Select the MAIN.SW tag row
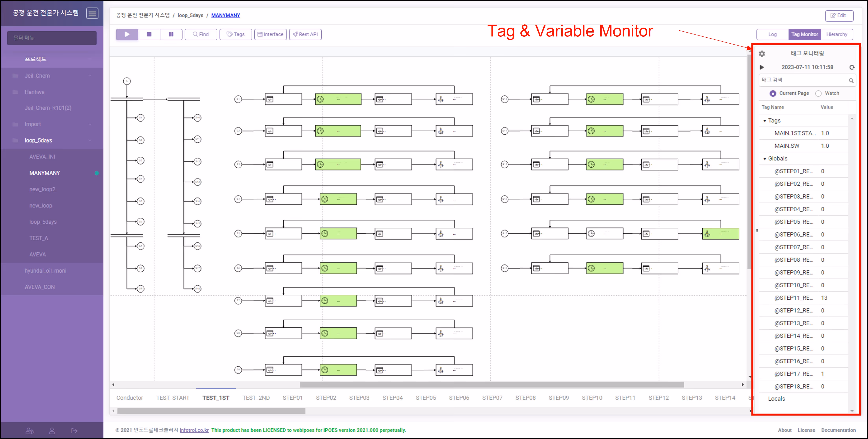This screenshot has height=439, width=868. (804, 146)
